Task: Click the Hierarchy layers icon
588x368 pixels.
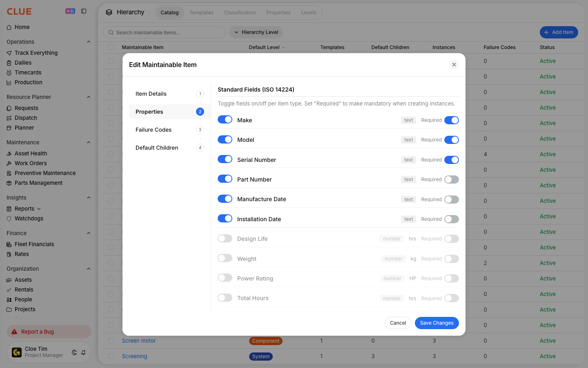Action: tap(109, 12)
